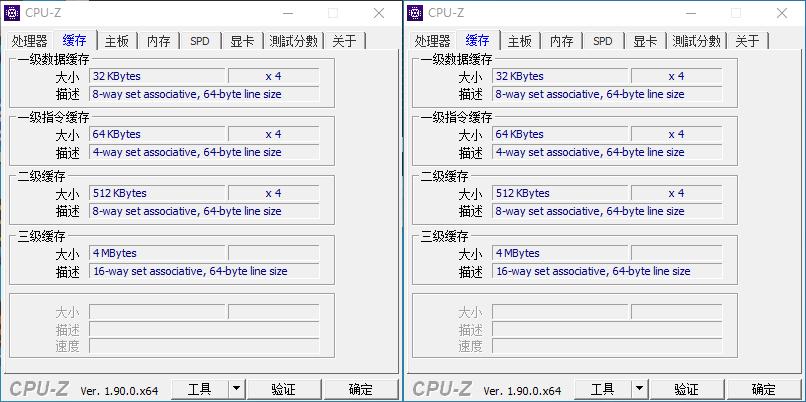The width and height of the screenshot is (806, 402).
Task: Close the right CPU-Z window
Action: [x=782, y=13]
